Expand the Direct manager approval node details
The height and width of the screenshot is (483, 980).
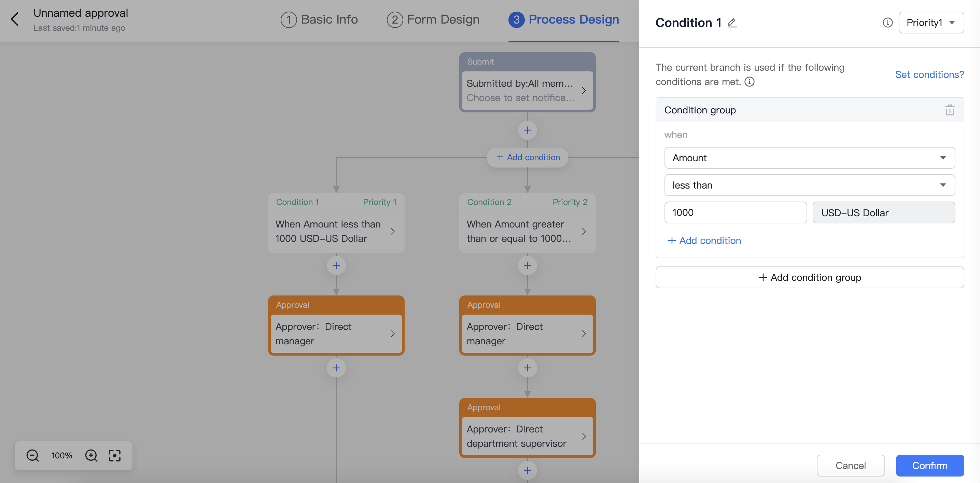[x=393, y=334]
